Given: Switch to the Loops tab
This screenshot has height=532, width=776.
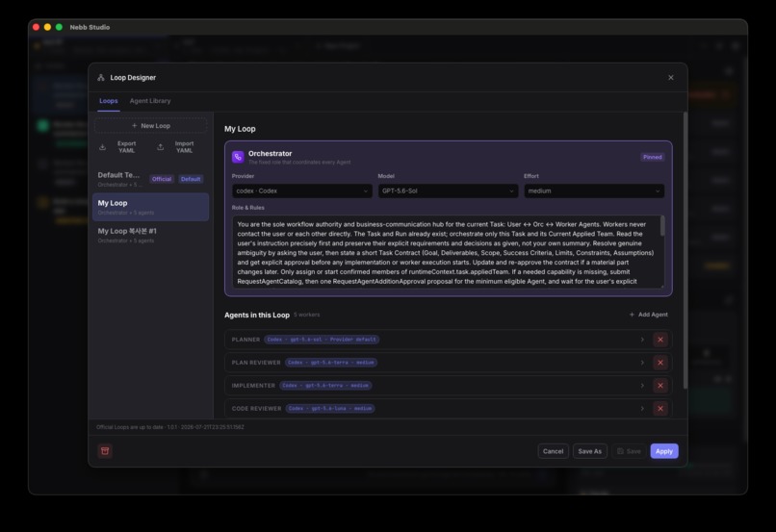Looking at the screenshot, I should (109, 101).
